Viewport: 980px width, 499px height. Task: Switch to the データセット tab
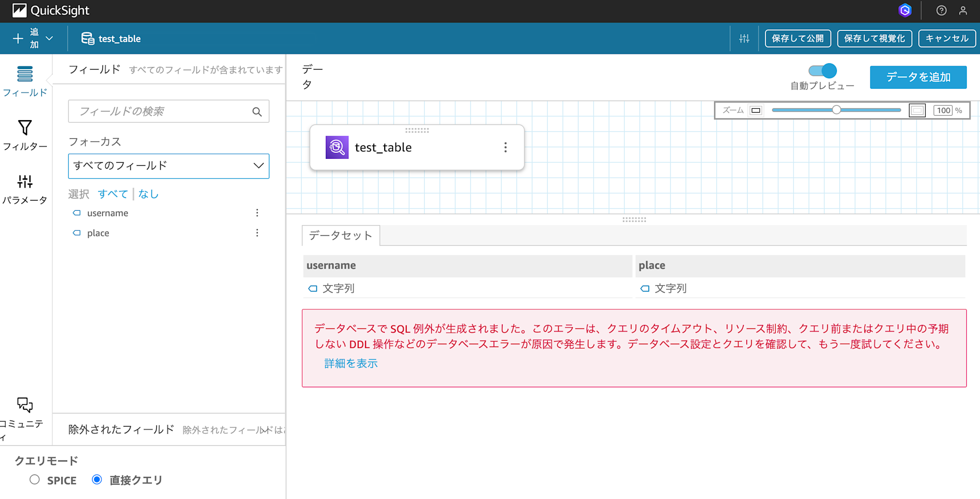(341, 235)
